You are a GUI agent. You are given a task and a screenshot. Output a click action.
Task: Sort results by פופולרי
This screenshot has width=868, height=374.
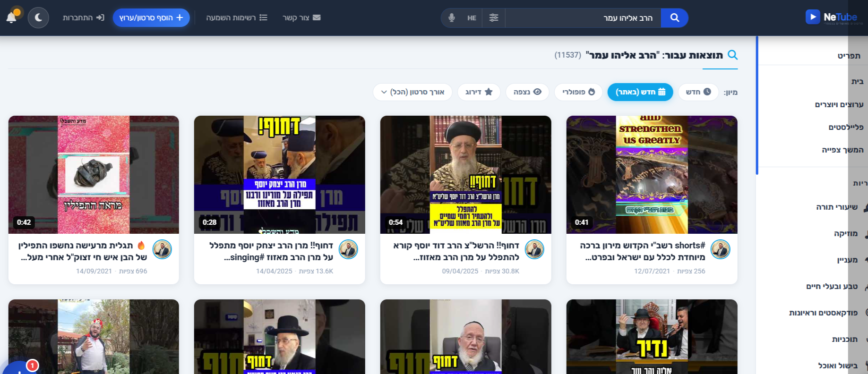point(579,92)
